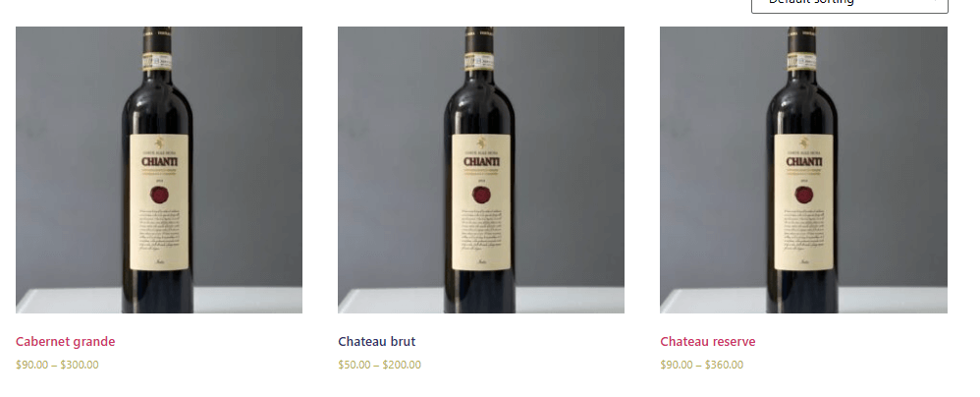Click the horse emblem on Cabernet grande label
Viewport: 980px width, 397px height.
(x=159, y=143)
